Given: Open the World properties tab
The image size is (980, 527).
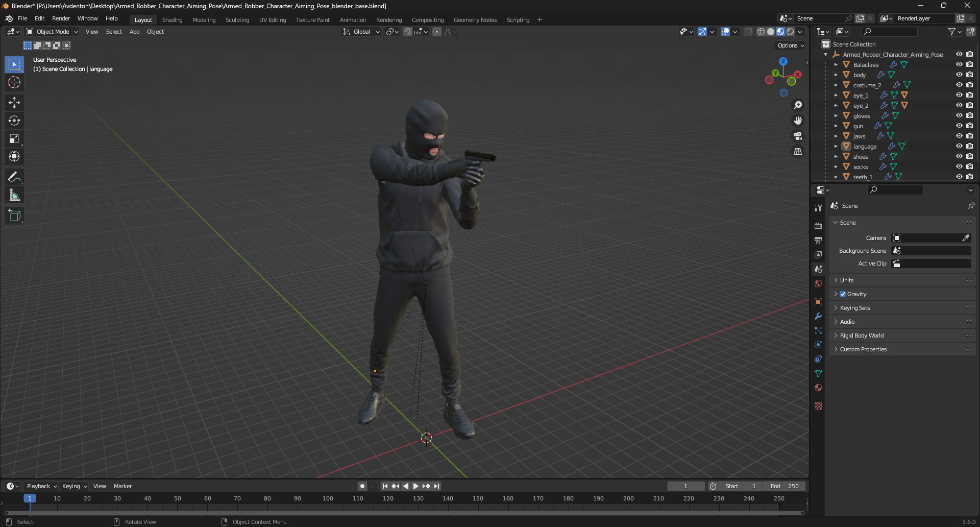Looking at the screenshot, I should click(x=818, y=283).
